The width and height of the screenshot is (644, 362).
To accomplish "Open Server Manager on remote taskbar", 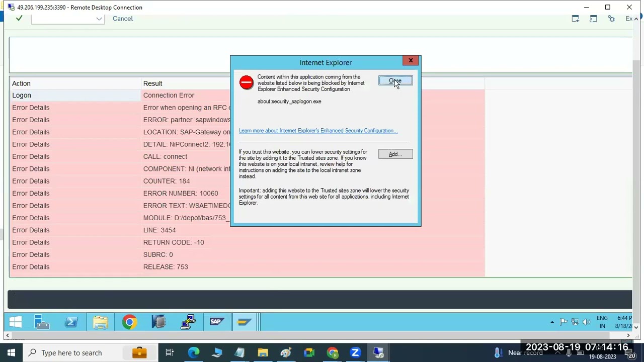I will (x=42, y=322).
